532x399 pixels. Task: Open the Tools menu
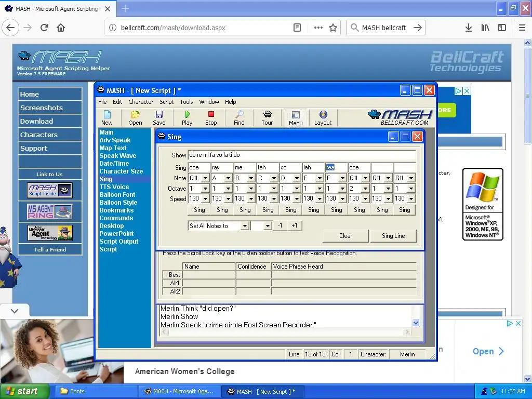187,102
